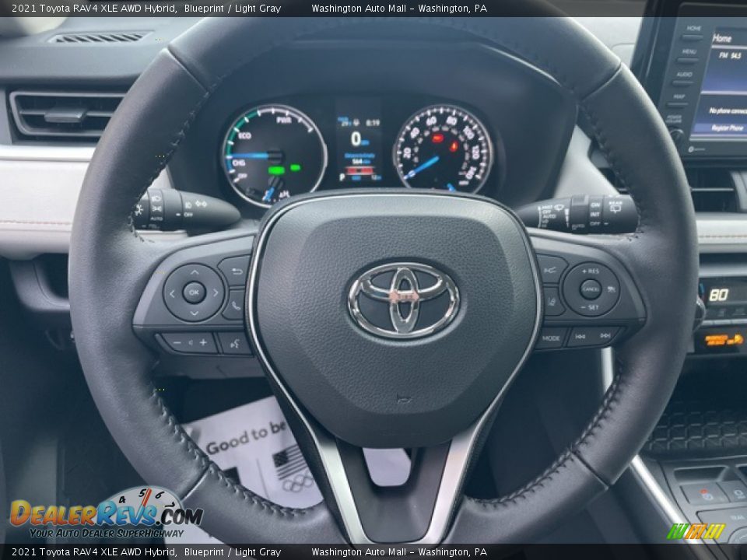This screenshot has height=560, width=747.
Task: Push the back/return arrow button on the steering wheel
Action: point(235,271)
